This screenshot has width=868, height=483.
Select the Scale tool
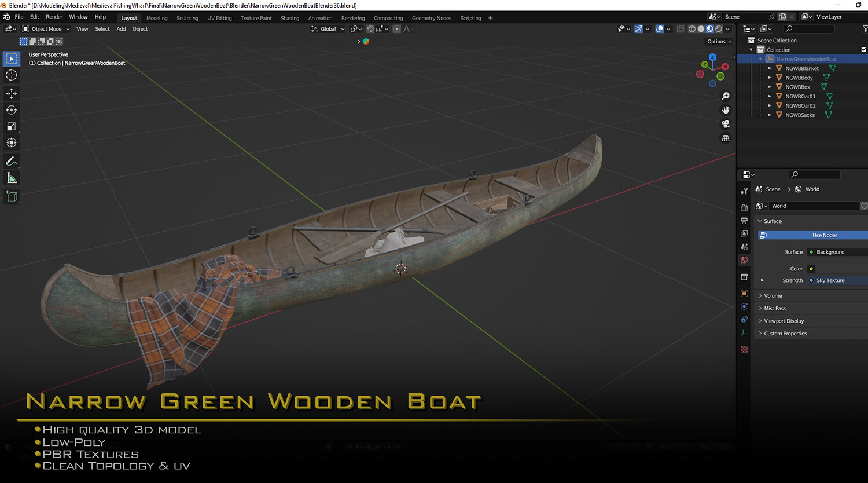12,126
